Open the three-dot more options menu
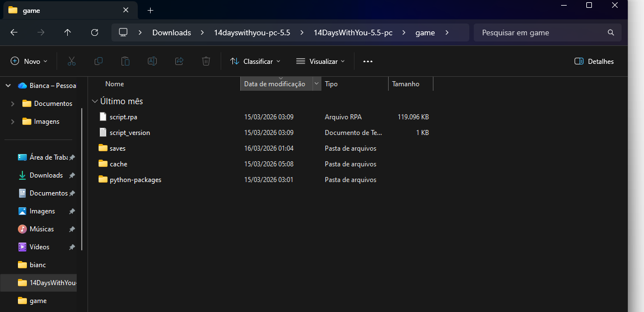Viewport: 644px width, 312px height. (368, 61)
